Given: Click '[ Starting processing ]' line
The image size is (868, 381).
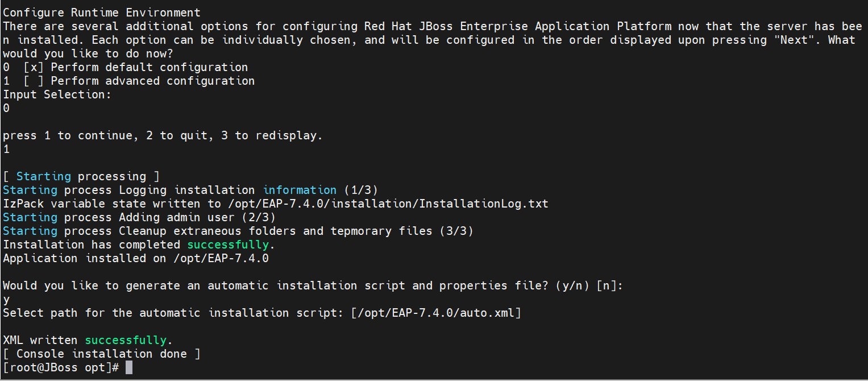Looking at the screenshot, I should click(x=81, y=177).
